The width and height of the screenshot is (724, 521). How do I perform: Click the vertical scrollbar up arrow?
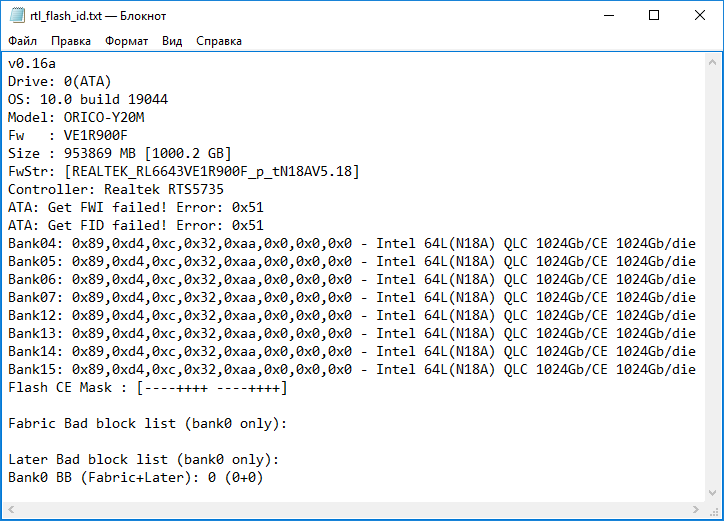[712, 62]
